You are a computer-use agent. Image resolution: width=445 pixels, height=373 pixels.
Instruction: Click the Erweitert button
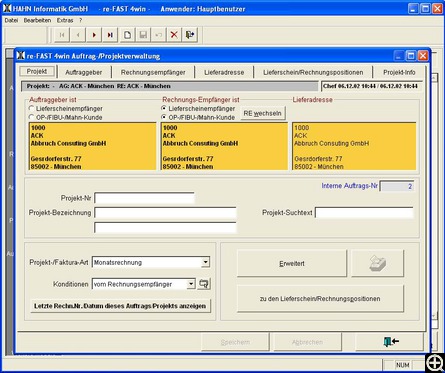coord(292,263)
